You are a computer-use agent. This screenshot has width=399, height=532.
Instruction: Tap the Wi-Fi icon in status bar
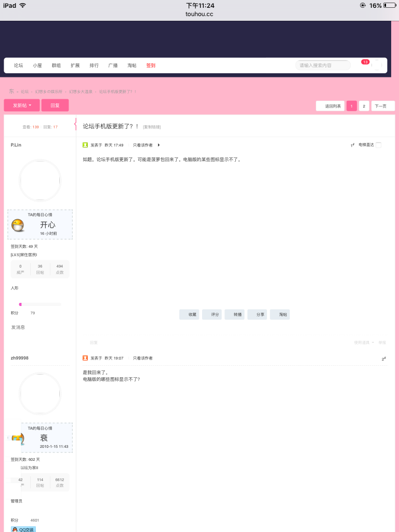[23, 5]
